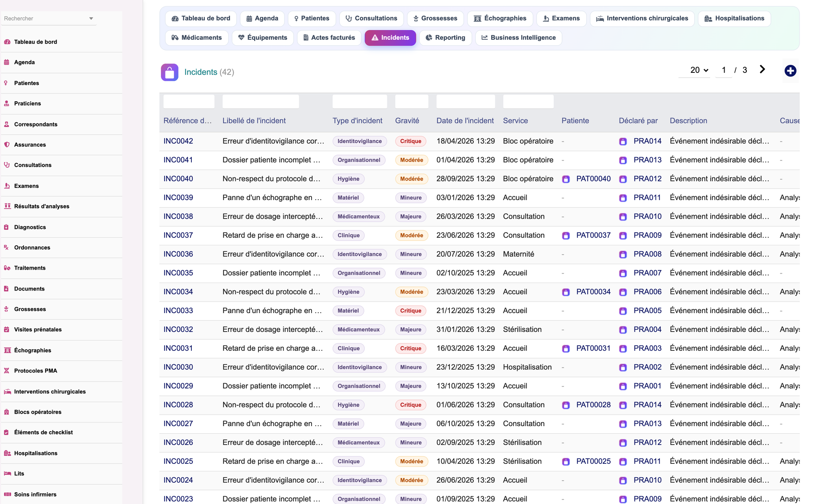Open Business Intelligence tab
Screen dimensions: 815x504
[x=518, y=38]
